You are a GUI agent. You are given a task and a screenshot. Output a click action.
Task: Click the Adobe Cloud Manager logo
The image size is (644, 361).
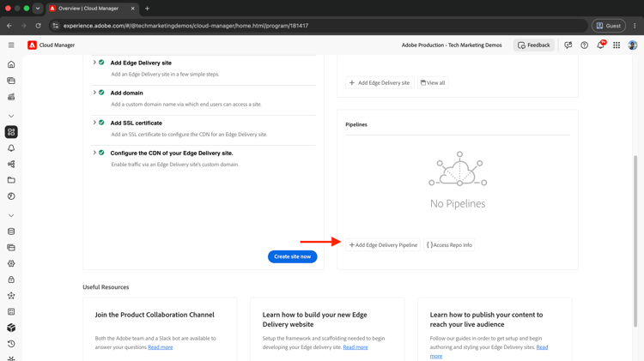point(32,45)
